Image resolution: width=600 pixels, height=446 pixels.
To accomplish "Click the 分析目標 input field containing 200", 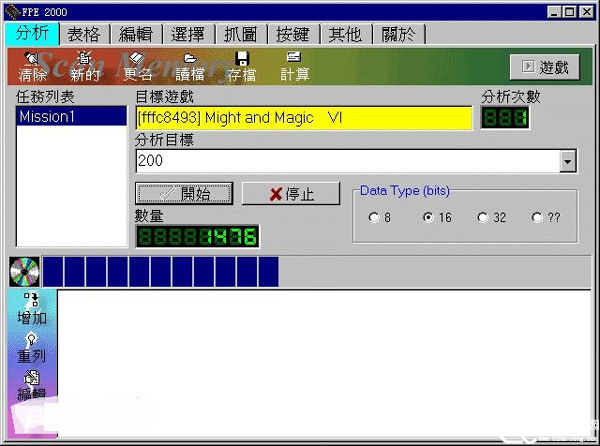I will tap(348, 161).
